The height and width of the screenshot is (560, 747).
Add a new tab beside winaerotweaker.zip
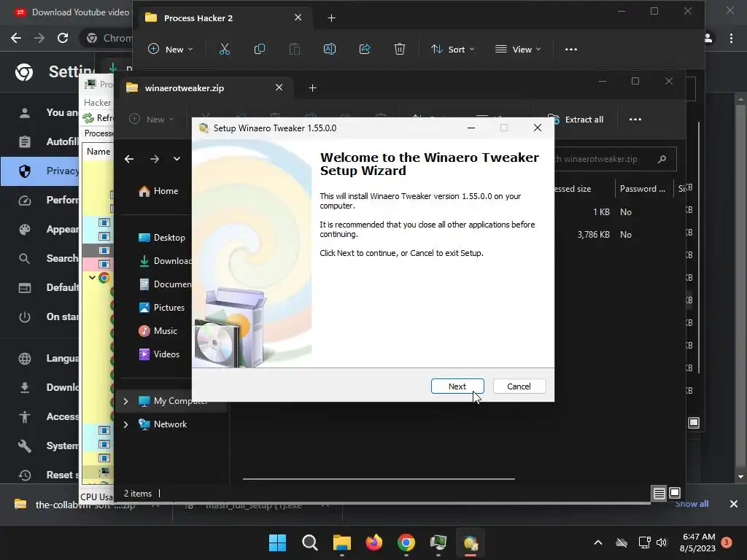point(312,88)
